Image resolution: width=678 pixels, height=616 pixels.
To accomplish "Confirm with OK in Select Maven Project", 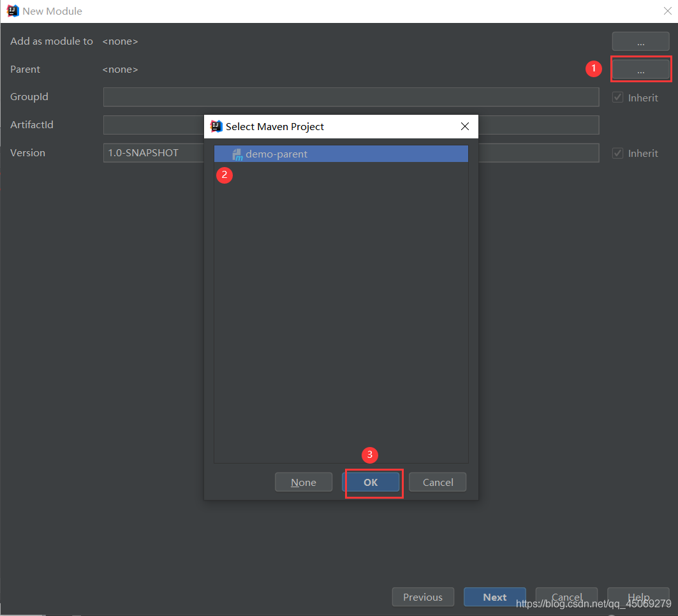I will pyautogui.click(x=371, y=482).
